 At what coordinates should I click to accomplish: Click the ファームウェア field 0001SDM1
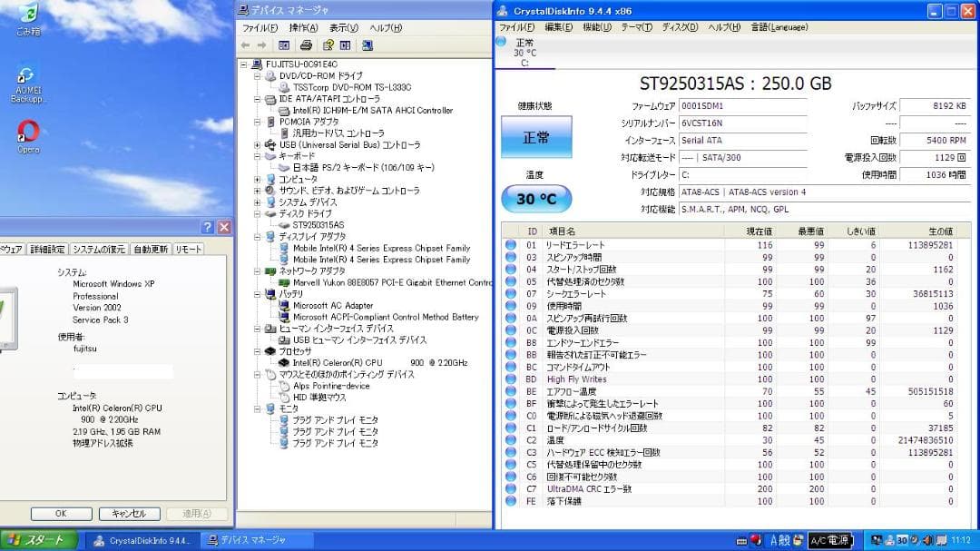tap(743, 106)
